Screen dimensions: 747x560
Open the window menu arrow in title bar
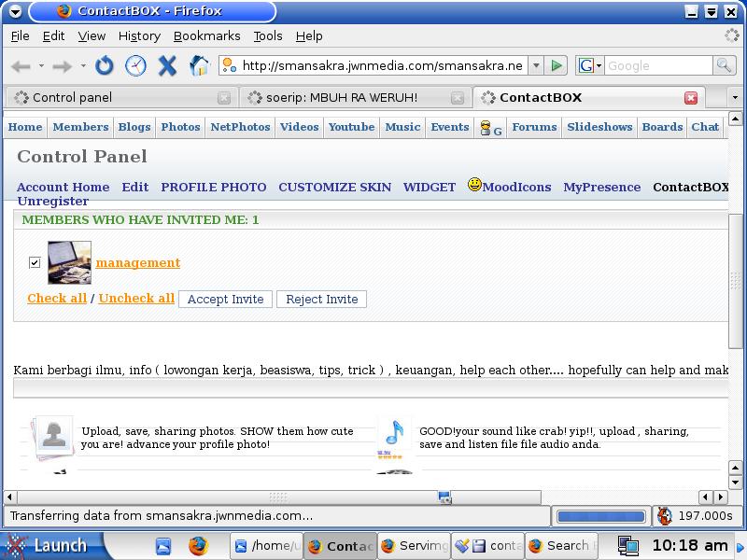15,11
